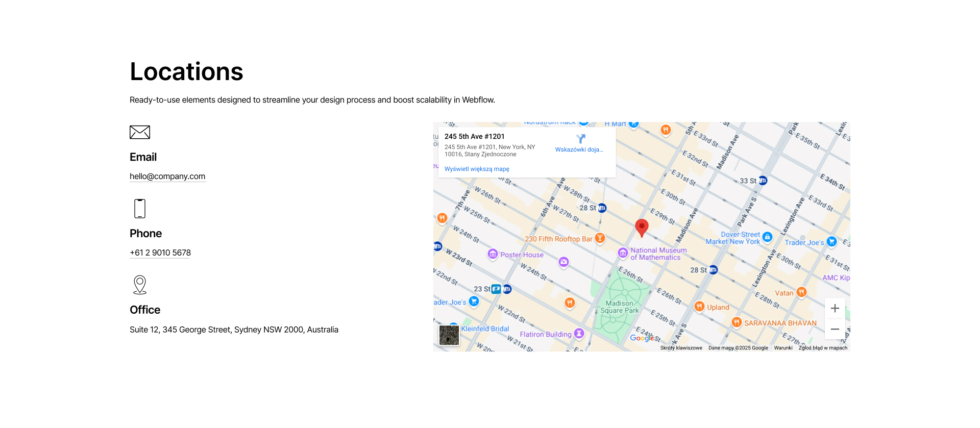Click the AMC Kip label on the map
980x428 pixels.
[836, 278]
